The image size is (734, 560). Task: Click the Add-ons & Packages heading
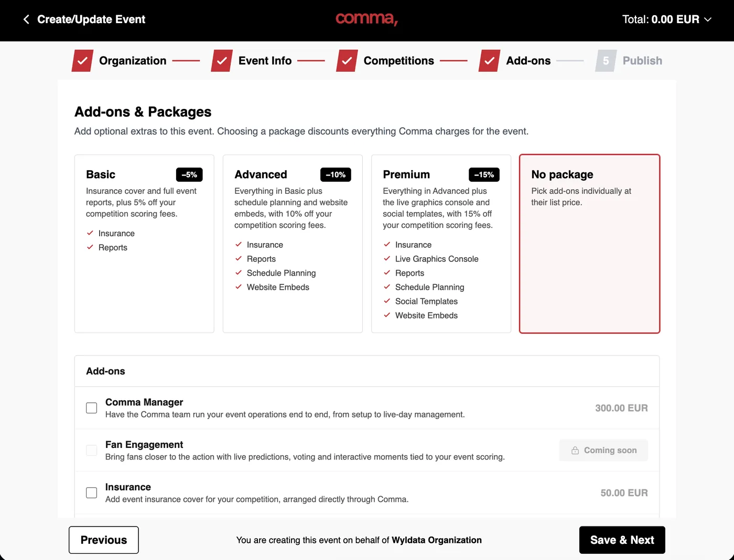pos(143,112)
